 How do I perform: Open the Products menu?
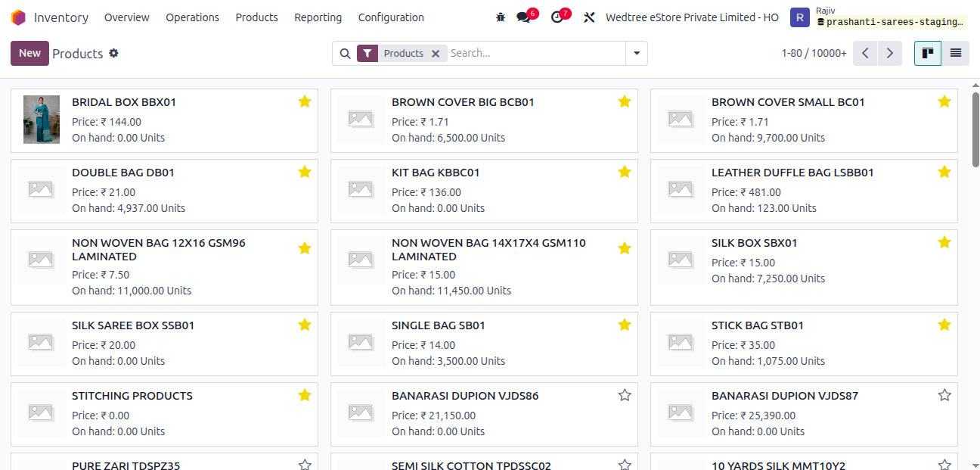(256, 17)
